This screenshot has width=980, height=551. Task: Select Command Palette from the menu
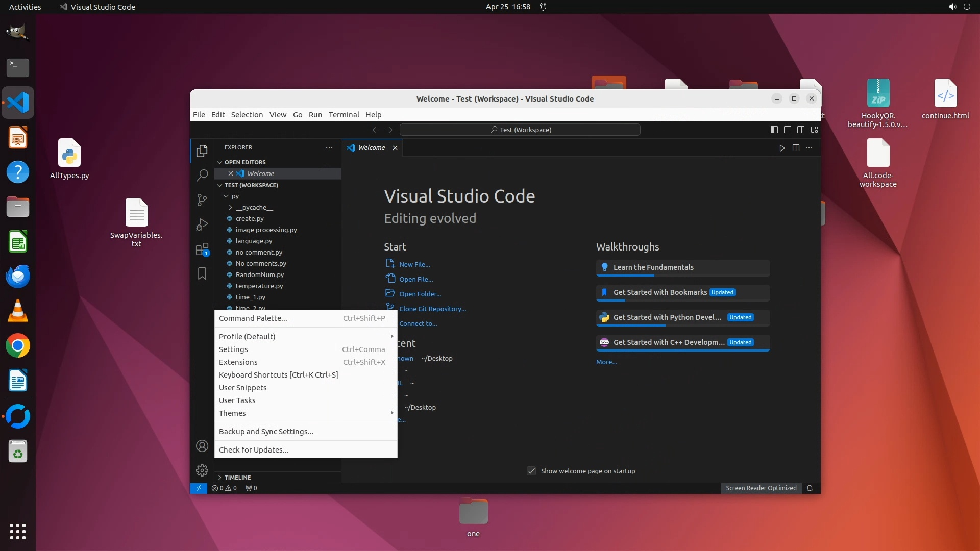(x=253, y=318)
